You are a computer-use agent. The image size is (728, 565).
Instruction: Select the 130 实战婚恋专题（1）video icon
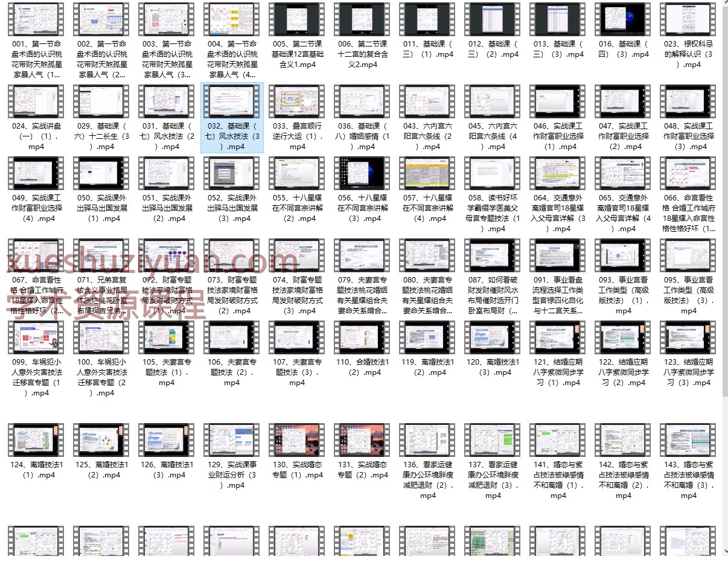tap(297, 440)
